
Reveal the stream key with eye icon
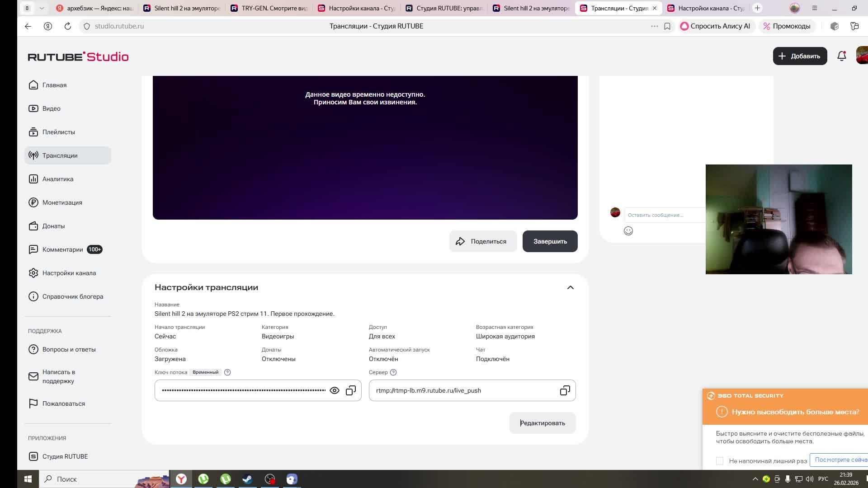[335, 390]
